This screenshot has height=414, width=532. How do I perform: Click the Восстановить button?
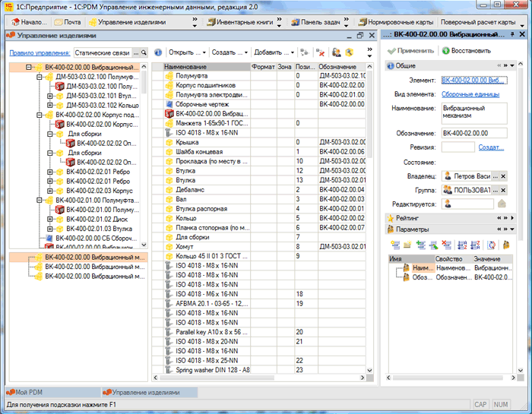click(x=467, y=51)
